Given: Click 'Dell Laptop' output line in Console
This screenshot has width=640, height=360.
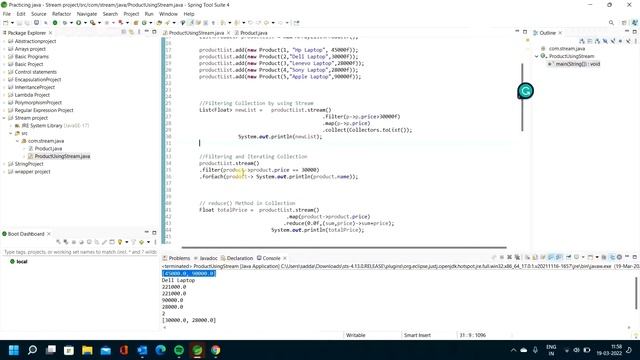Looking at the screenshot, I should click(178, 280).
